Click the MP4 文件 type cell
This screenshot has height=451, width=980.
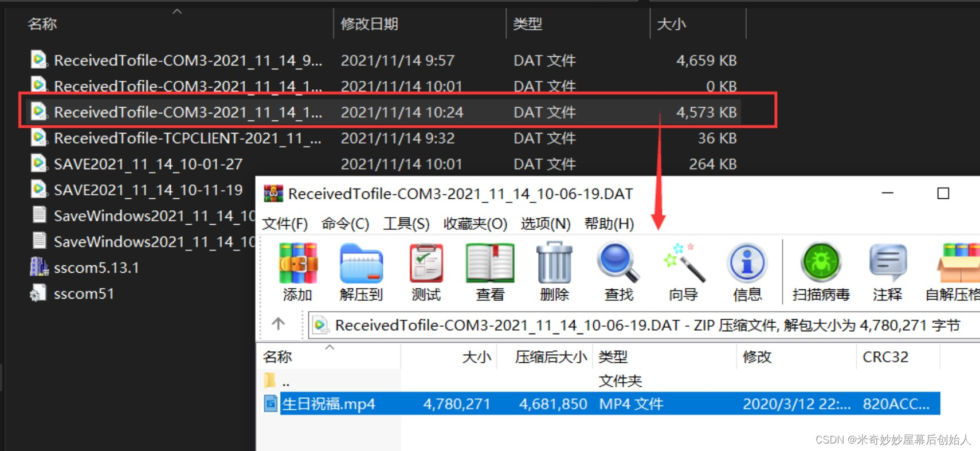coord(632,404)
